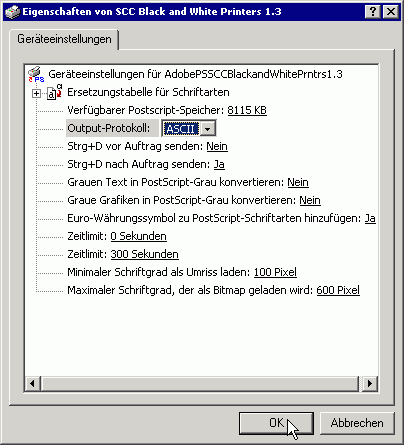The image size is (404, 445).
Task: Select the root Geräteeinstellungen für AdobePSSCCBlackandWhitePrntrs1.3 item
Action: coord(195,74)
